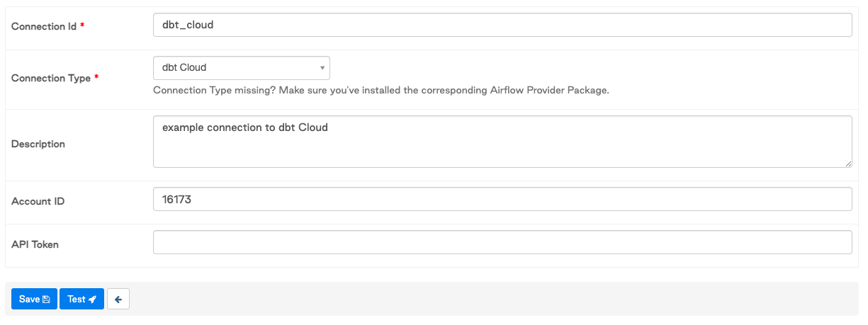Screen dimensions: 868x325
Task: Click the red asterisk beside Connection Type
Action: point(96,78)
